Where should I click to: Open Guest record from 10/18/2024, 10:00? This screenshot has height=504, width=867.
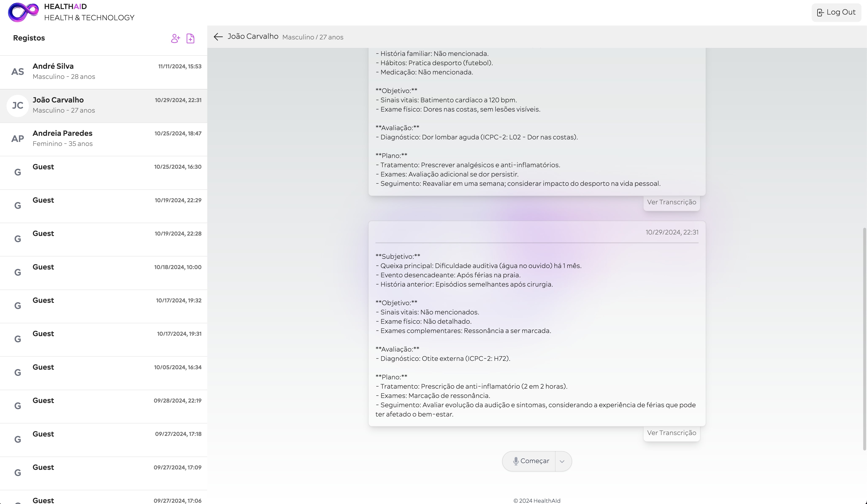[103, 273]
